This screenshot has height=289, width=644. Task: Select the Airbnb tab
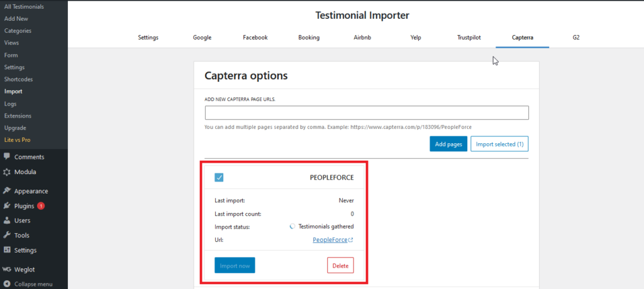[362, 37]
